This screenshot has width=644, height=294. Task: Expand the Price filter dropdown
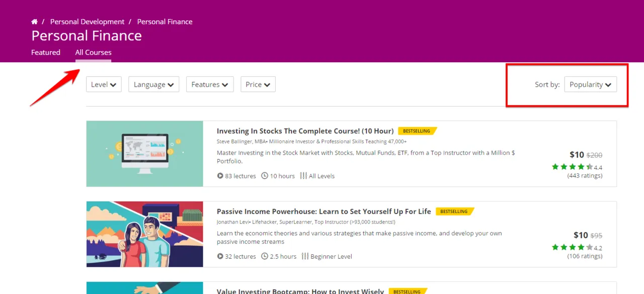(258, 84)
